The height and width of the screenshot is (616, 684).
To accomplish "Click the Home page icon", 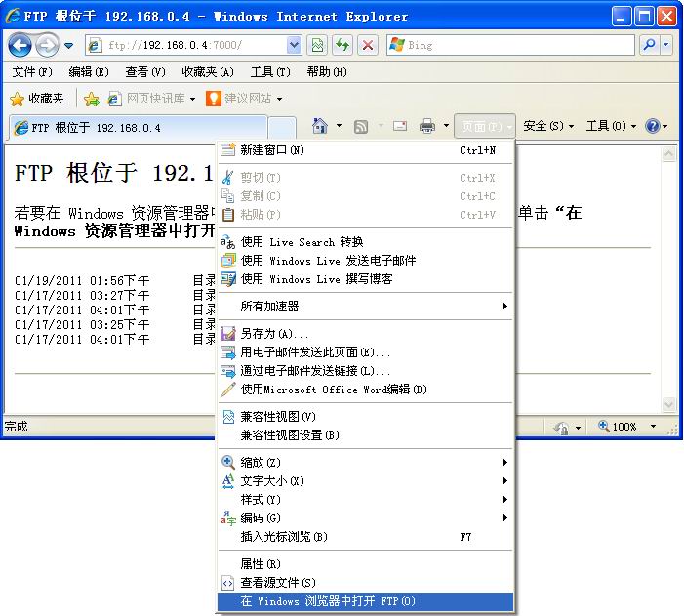I will coord(319,126).
